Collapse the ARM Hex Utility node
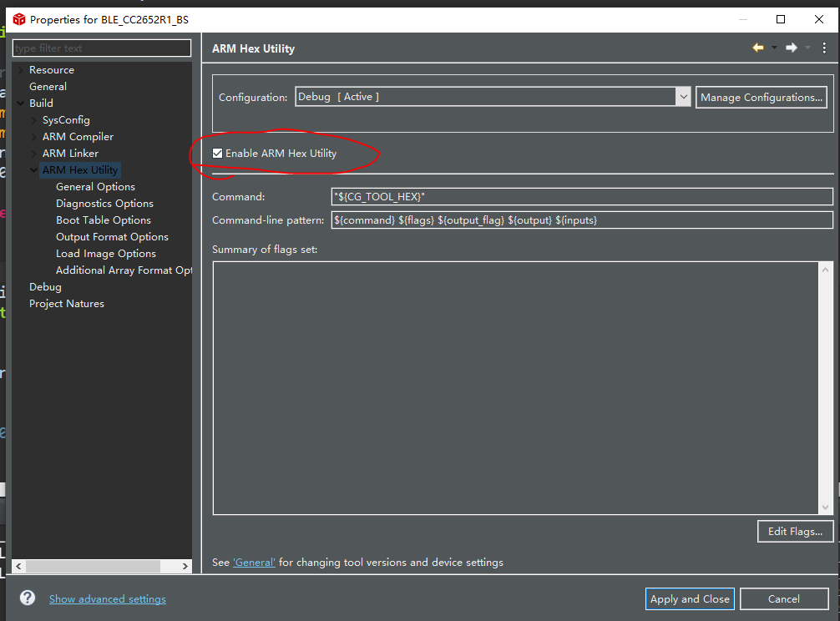840x621 pixels. (x=33, y=170)
